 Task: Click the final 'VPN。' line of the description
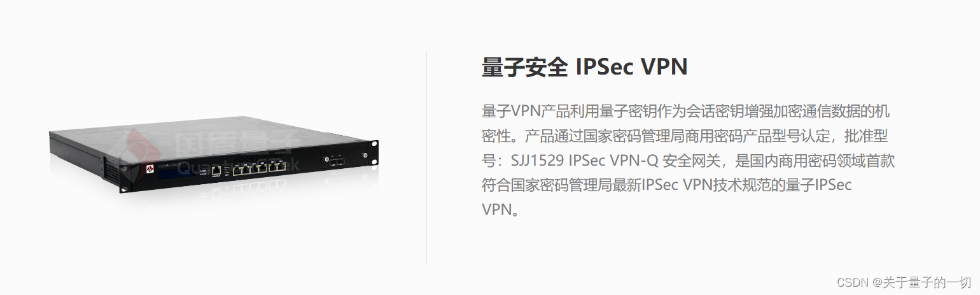tap(501, 209)
